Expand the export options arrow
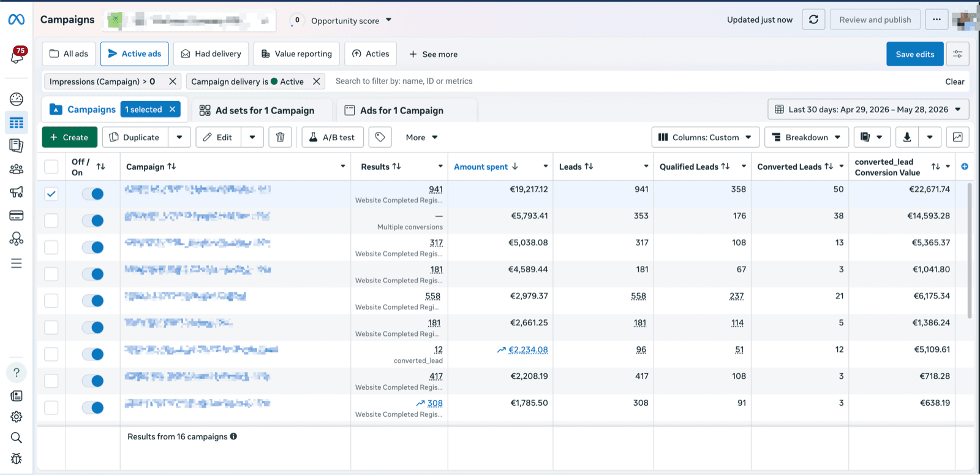This screenshot has width=980, height=475. tap(930, 137)
